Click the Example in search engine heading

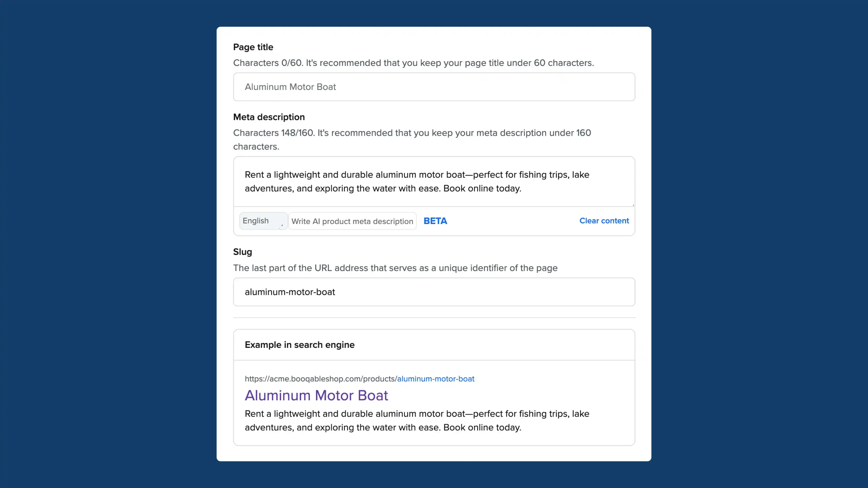point(299,345)
